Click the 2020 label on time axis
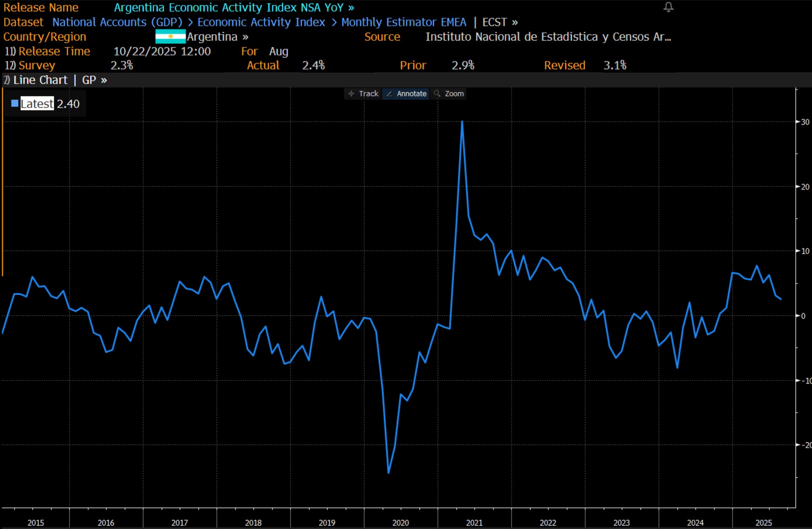The width and height of the screenshot is (812, 529). 400,522
